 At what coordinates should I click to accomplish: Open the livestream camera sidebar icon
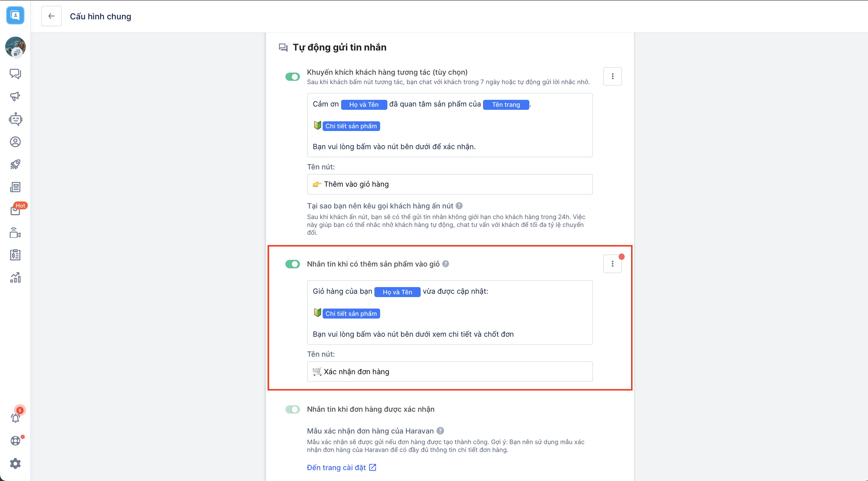15,233
